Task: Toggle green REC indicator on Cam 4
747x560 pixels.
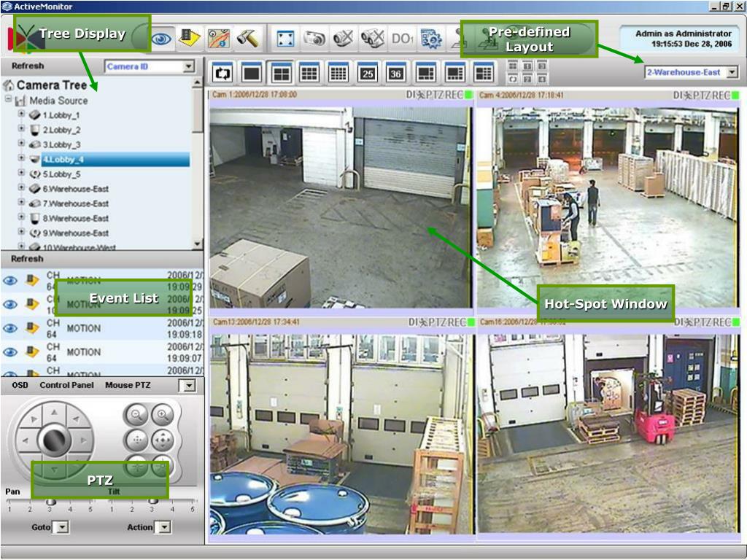Action: tap(735, 96)
